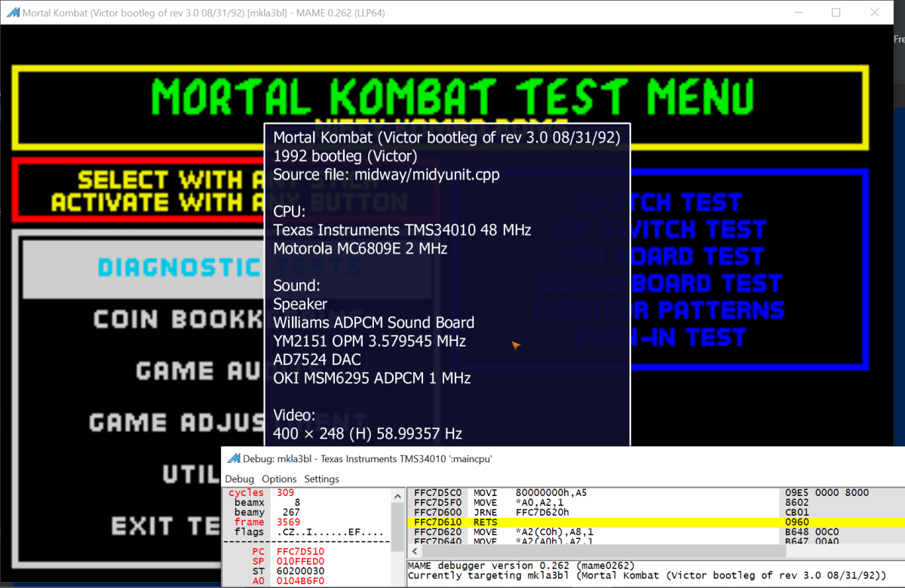The image size is (905, 588).
Task: Click the 'MAME debugger version 0.262' console line
Action: click(x=521, y=565)
